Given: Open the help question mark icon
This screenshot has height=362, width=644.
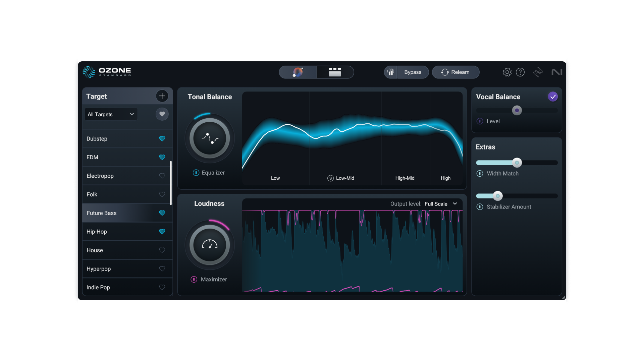Looking at the screenshot, I should 520,72.
